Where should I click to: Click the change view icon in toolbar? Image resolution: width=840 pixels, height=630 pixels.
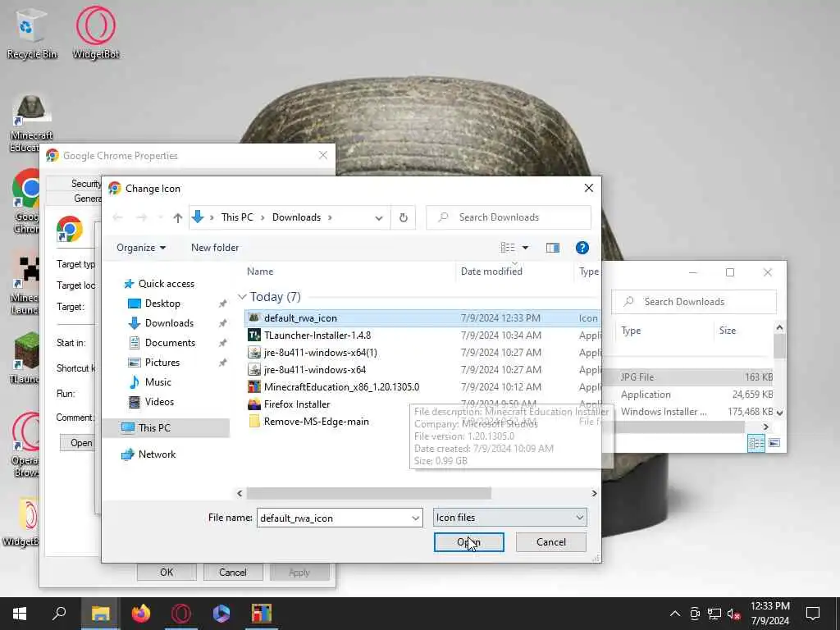[x=507, y=248]
